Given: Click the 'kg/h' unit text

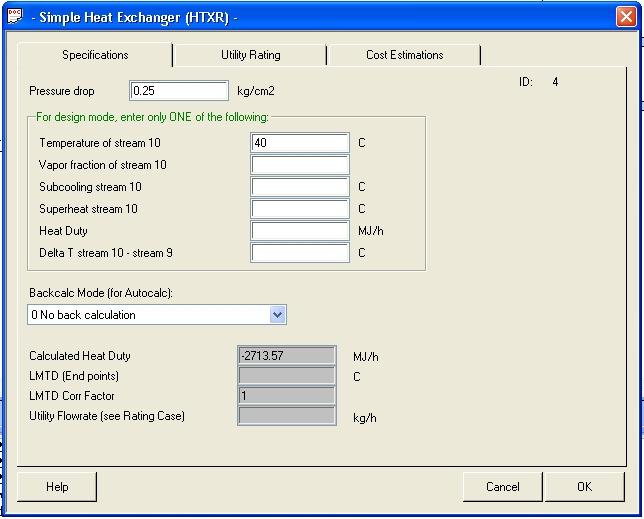Looking at the screenshot, I should (365, 418).
